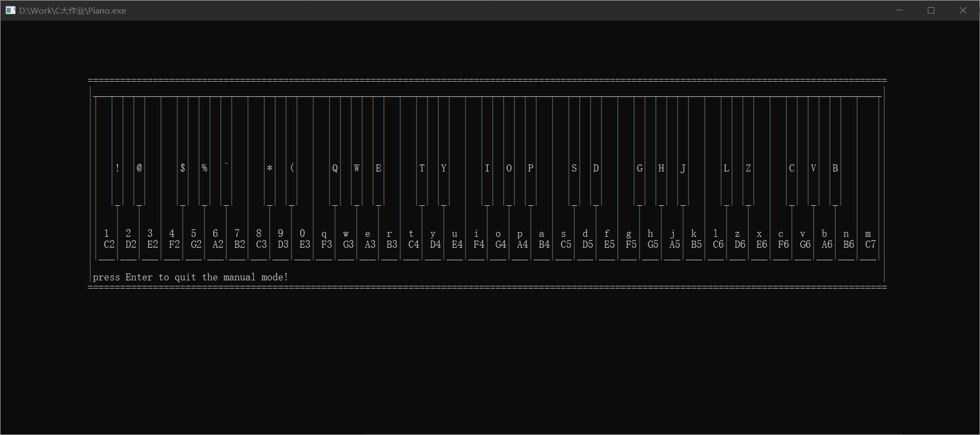Click the black key marked uppercase W
Viewport: 980px width, 435px height.
click(x=357, y=152)
